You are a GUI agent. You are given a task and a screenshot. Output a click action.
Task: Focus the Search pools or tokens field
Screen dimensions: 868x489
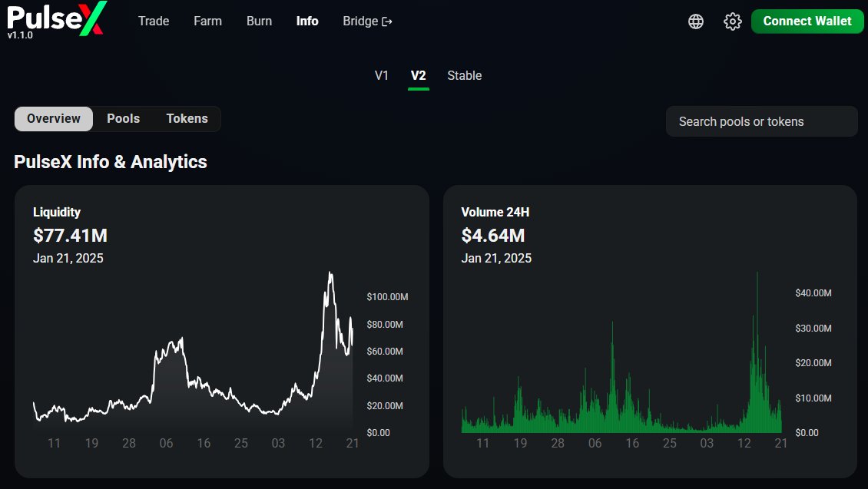[762, 121]
